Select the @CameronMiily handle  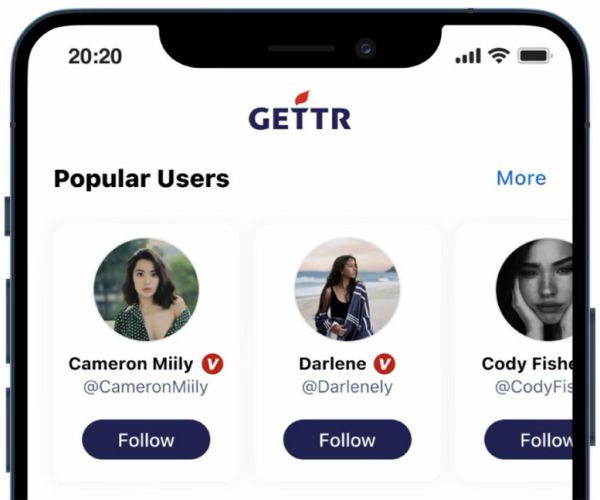click(145, 387)
